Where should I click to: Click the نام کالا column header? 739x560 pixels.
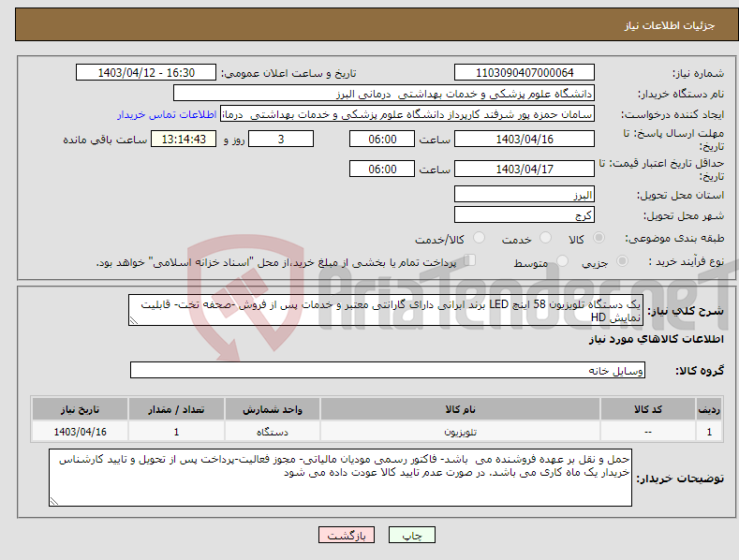coord(460,409)
